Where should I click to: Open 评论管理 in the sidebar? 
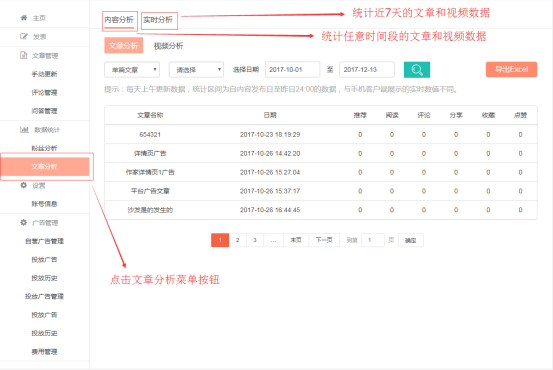[x=44, y=92]
